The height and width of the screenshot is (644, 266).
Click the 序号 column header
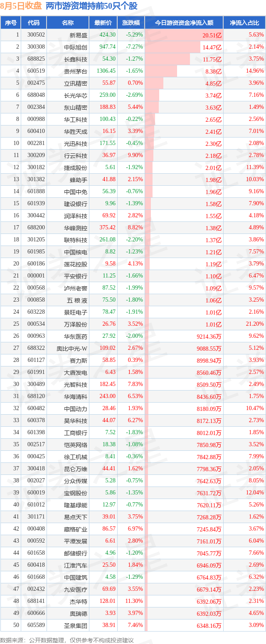click(11, 23)
